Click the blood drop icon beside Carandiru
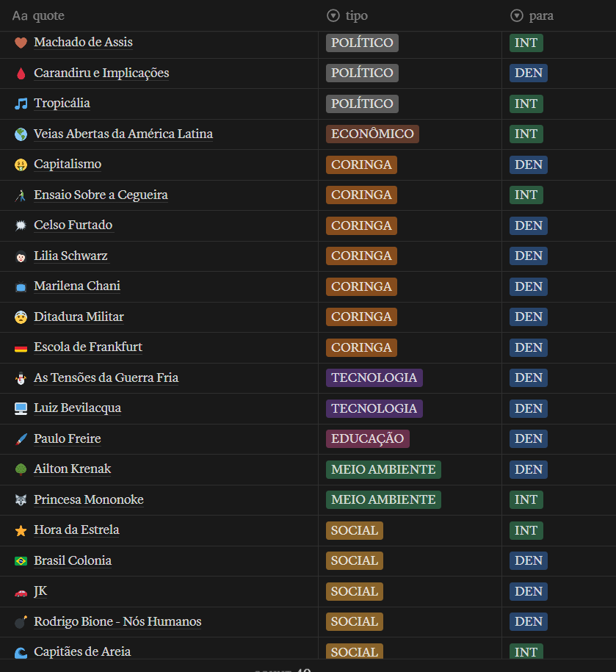 point(21,73)
